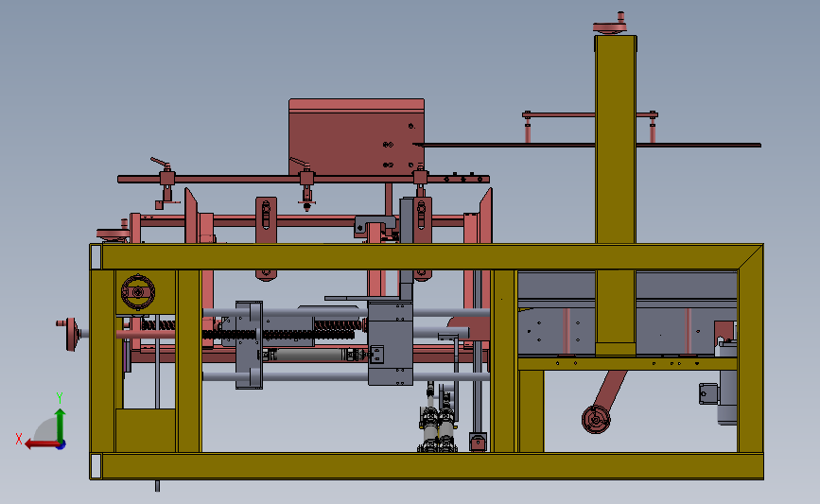
Task: Click the blue Z axis dot of triad
Action: coord(61,445)
